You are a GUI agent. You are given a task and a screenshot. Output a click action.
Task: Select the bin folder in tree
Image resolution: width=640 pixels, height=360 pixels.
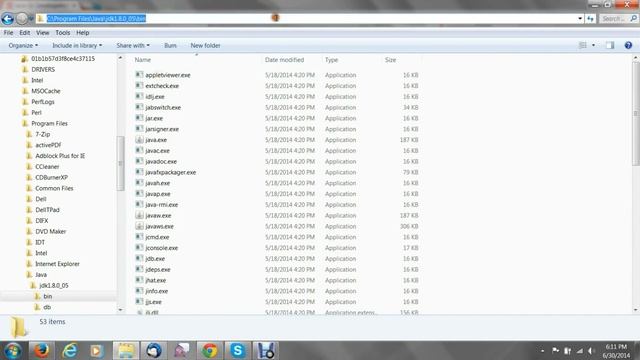(47, 296)
